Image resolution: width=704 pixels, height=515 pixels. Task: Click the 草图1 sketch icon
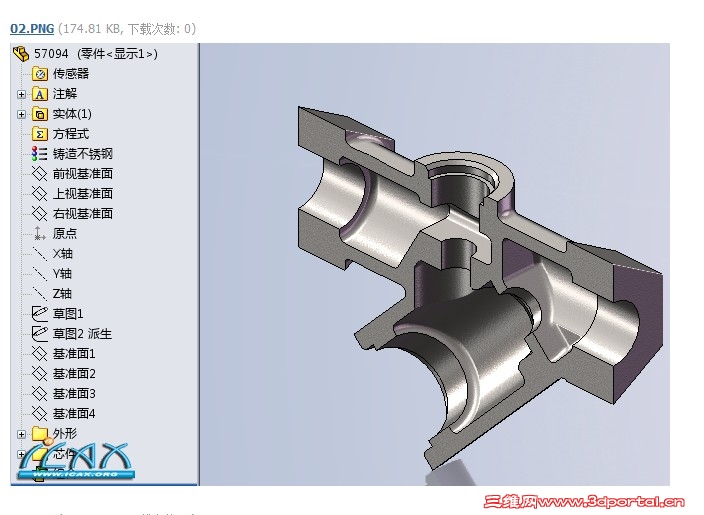pos(40,314)
